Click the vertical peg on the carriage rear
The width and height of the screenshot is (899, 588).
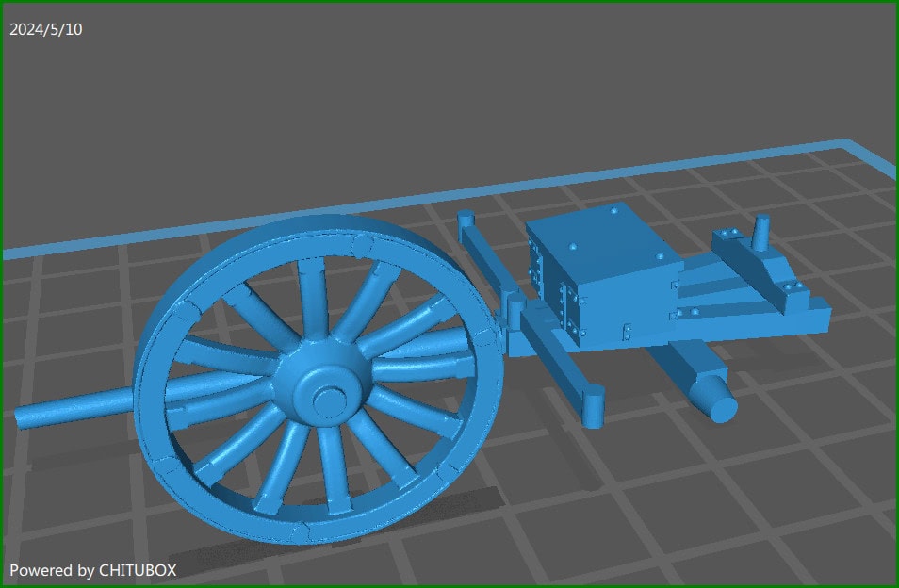pos(761,234)
